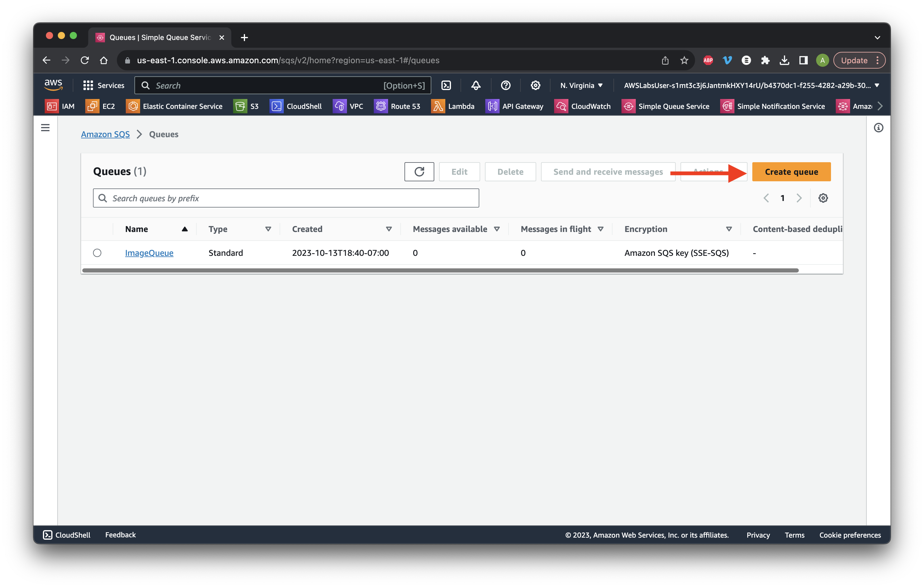Sort queues by Name column

[x=156, y=229]
